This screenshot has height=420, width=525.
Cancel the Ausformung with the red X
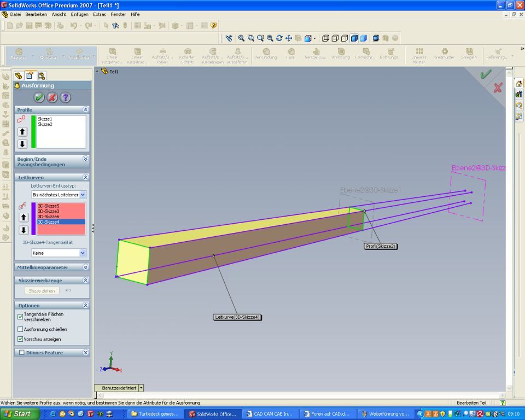(52, 97)
